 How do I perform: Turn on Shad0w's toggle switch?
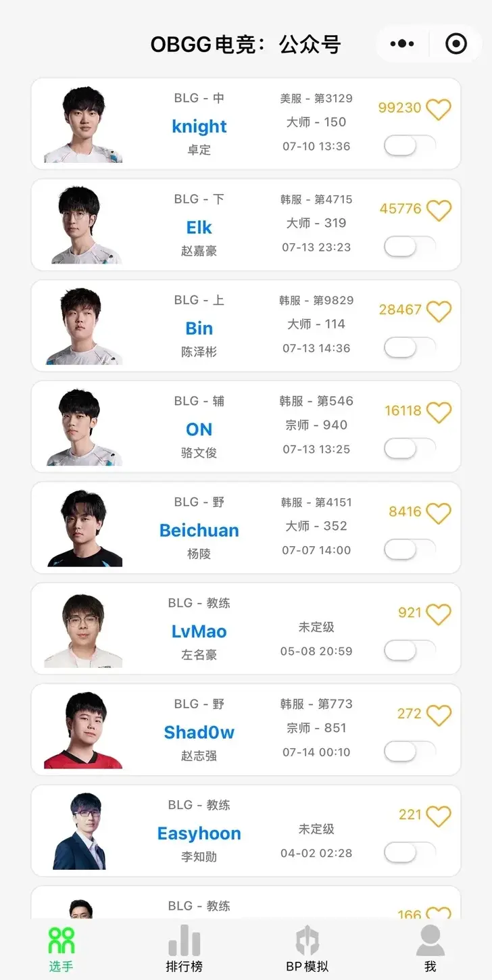point(410,751)
